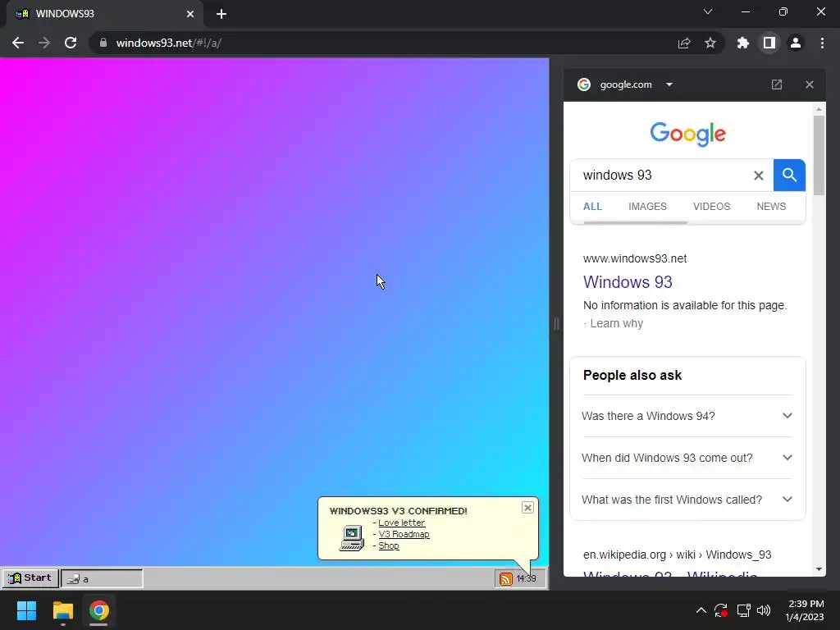
Task: Click the blue search magnifier button
Action: coord(789,176)
